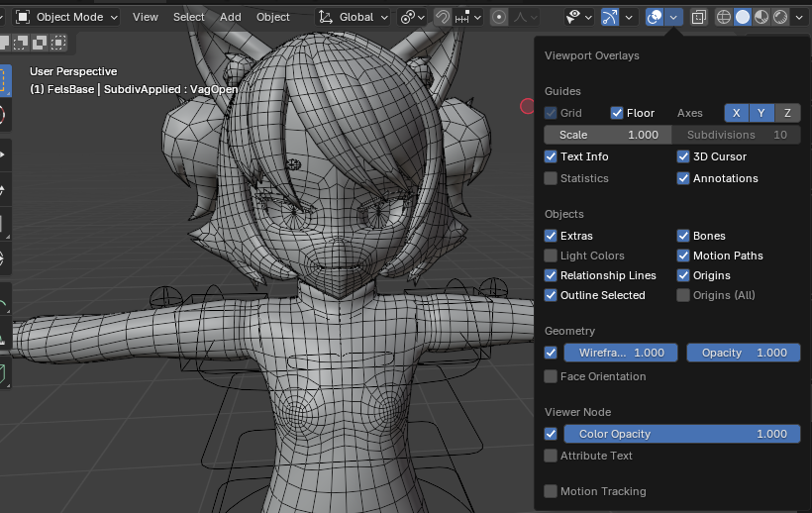
Task: Open the View menu
Action: click(x=145, y=17)
